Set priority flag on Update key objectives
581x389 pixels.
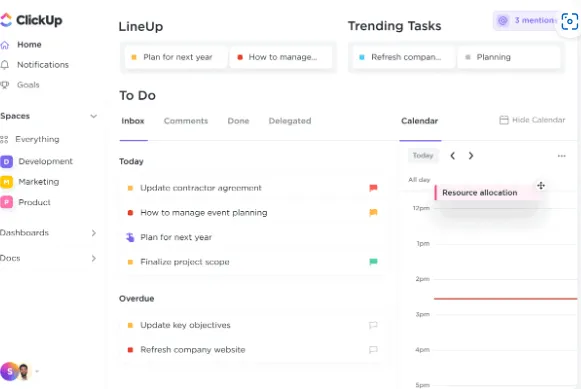(x=373, y=325)
